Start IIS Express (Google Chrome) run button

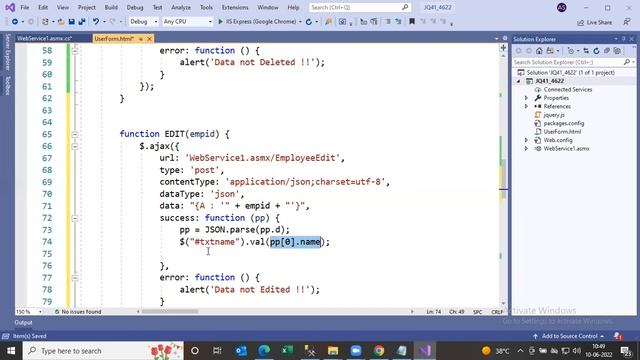point(257,22)
